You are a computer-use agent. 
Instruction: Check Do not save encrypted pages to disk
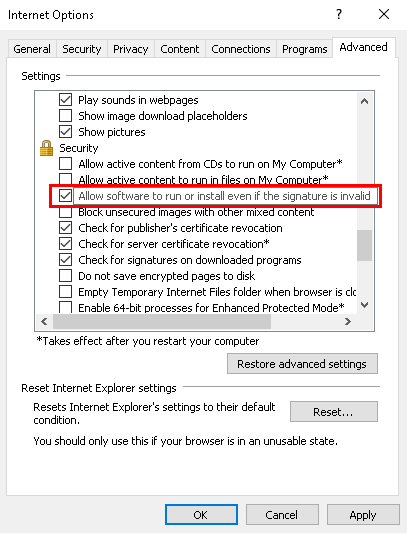(65, 276)
